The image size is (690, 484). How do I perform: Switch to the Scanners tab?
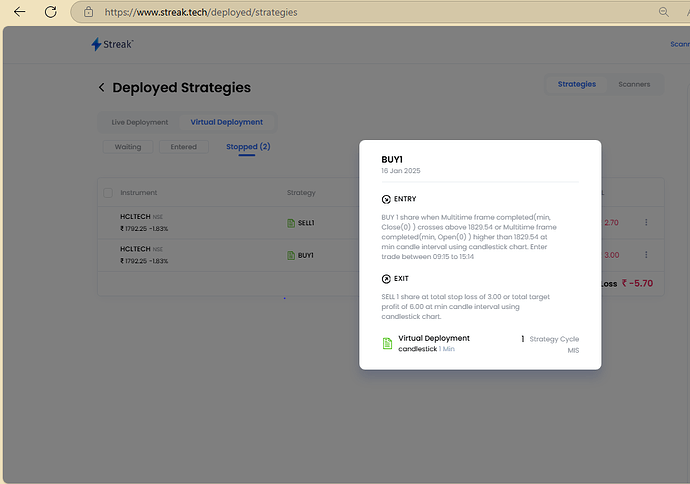(634, 84)
